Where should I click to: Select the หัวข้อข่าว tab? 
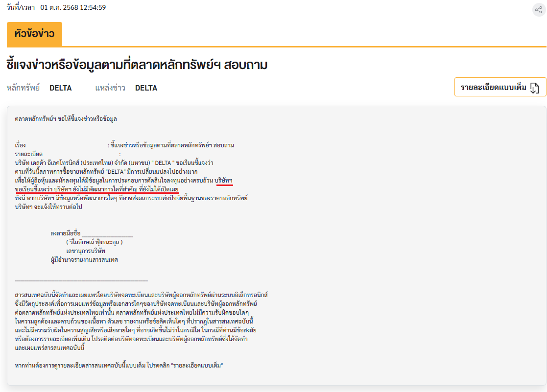(35, 34)
